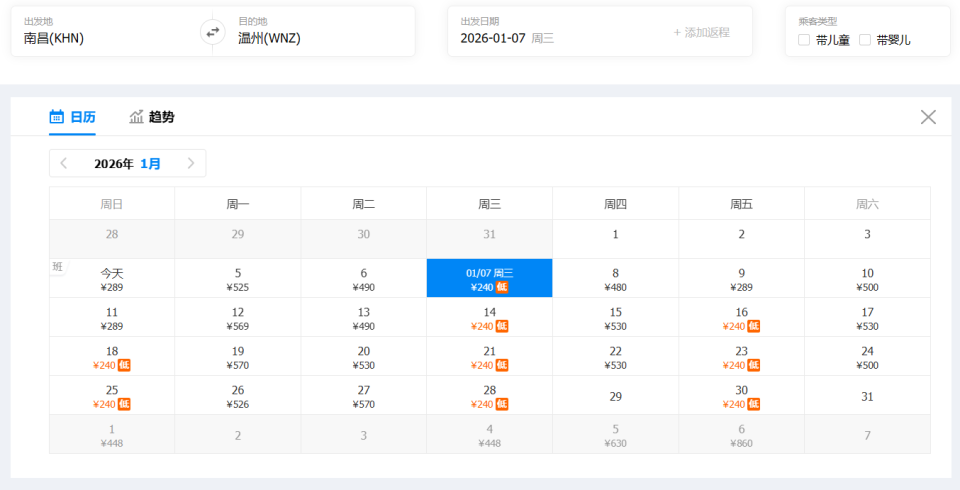Close the price calendar panel

[928, 117]
